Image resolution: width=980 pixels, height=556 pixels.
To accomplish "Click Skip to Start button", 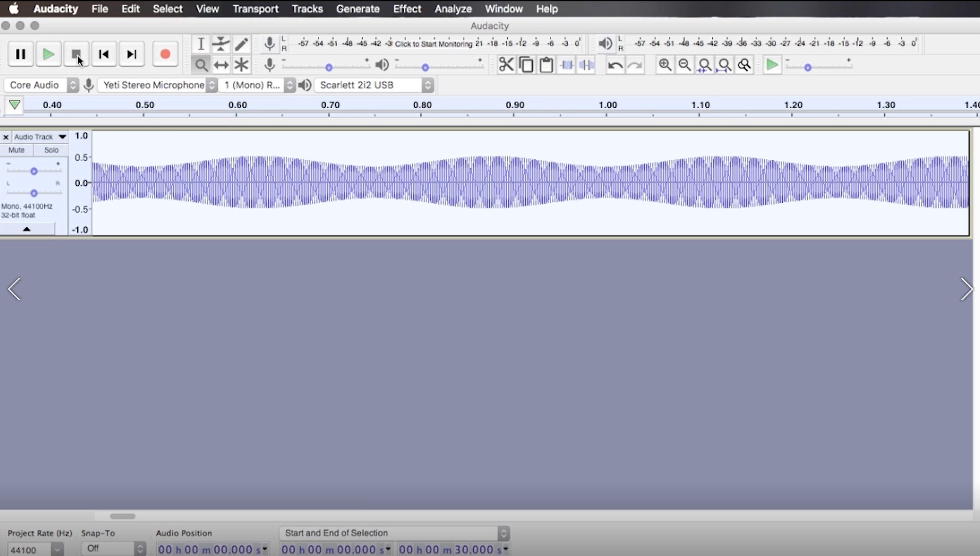I will (103, 54).
